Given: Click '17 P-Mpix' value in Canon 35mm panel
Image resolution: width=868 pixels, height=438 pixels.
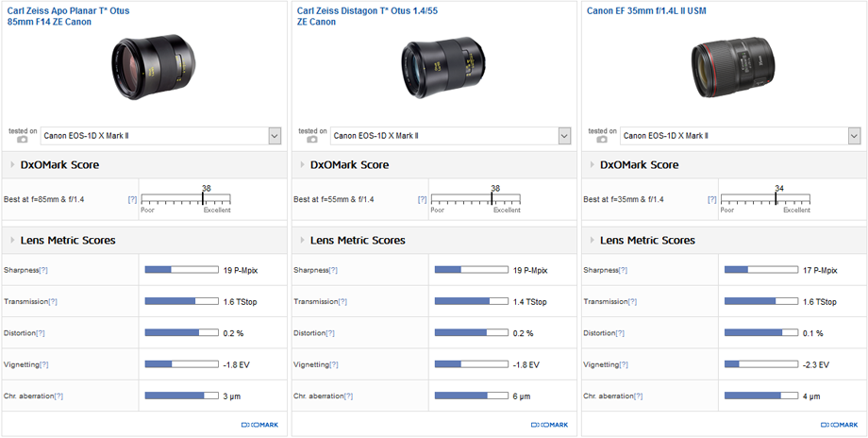Looking at the screenshot, I should click(x=821, y=270).
